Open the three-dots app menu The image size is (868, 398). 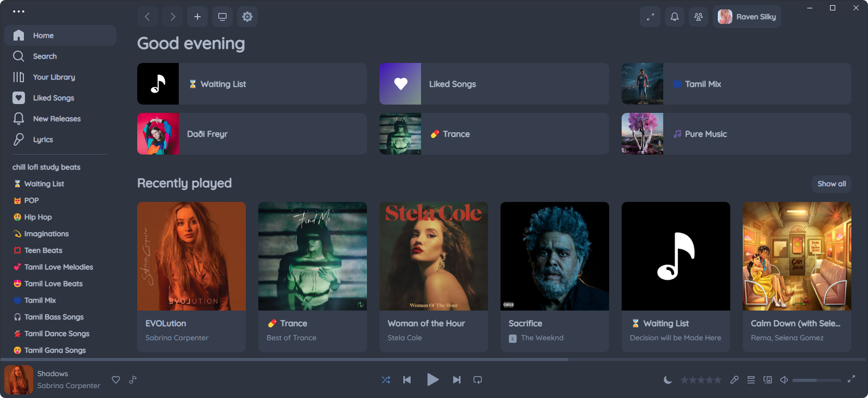coord(19,11)
